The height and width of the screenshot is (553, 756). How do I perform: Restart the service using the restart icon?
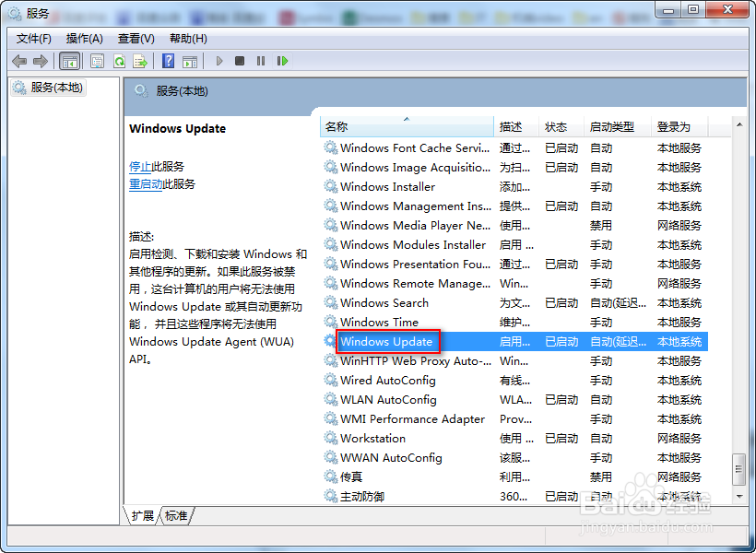click(282, 62)
